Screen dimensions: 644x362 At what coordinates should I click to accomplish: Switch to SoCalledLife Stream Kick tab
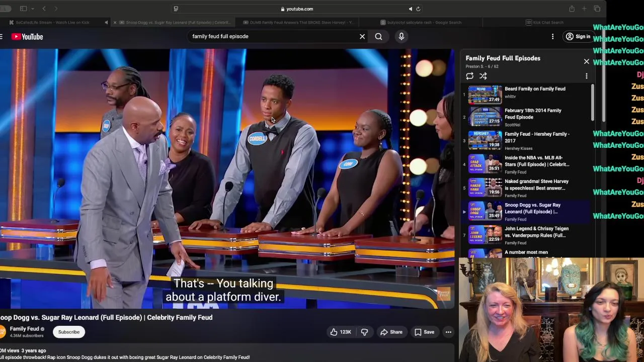point(52,22)
